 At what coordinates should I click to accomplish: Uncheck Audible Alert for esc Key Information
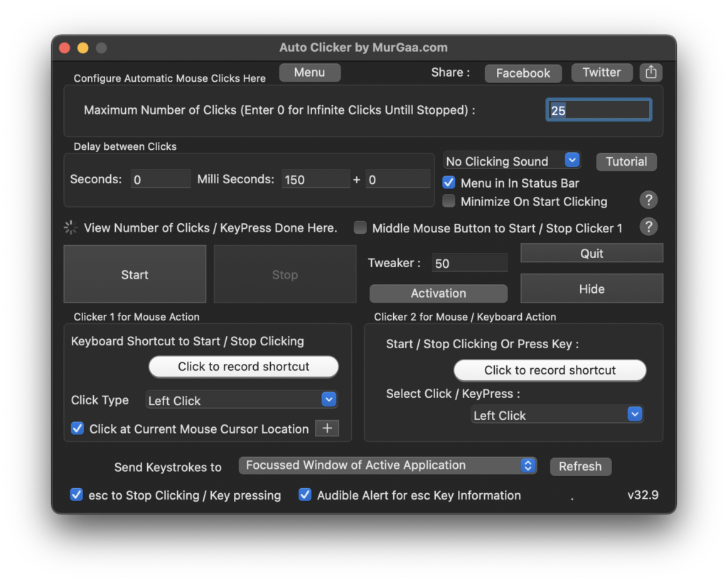coord(304,495)
